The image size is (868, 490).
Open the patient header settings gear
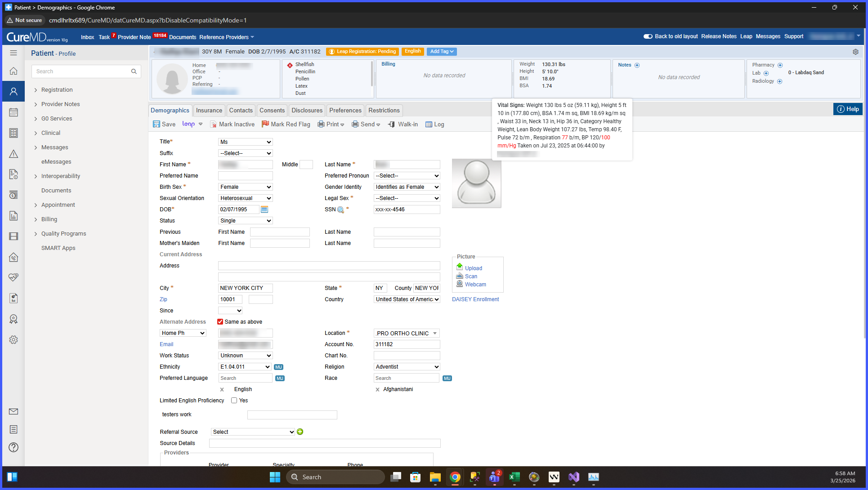(855, 52)
